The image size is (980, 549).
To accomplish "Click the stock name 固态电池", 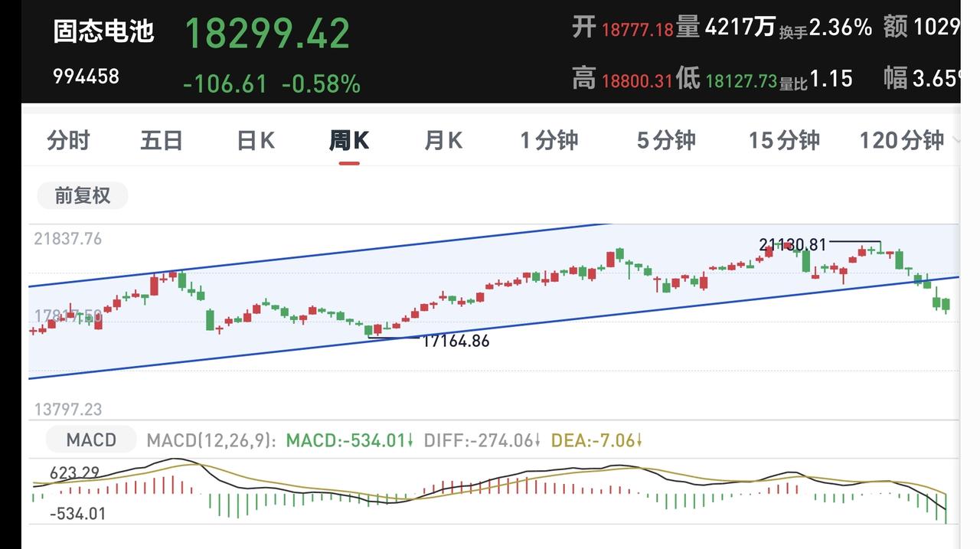I will [x=104, y=32].
